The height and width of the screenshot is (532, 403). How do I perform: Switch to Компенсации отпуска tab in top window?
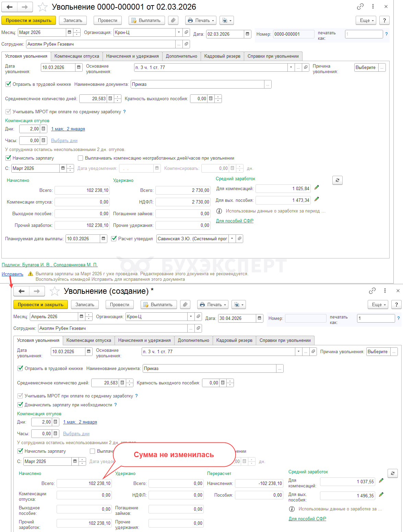(77, 56)
